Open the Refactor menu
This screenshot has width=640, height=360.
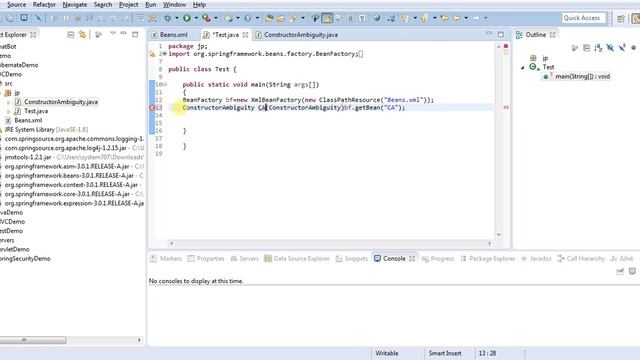[44, 4]
